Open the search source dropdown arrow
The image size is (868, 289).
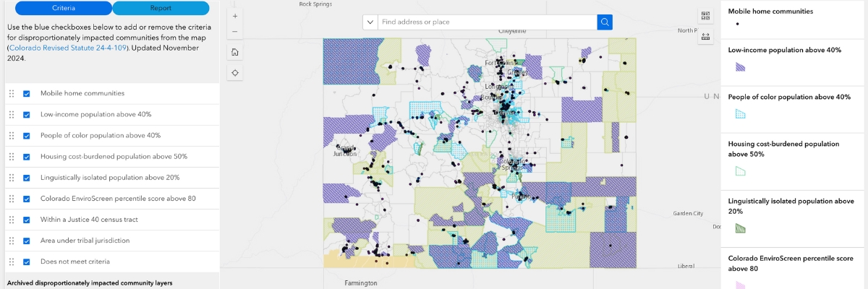370,22
